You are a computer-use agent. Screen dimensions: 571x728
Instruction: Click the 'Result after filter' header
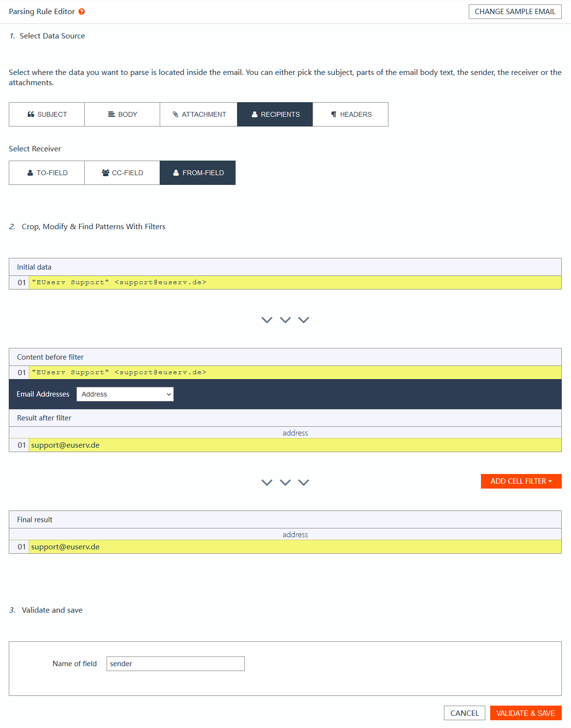[x=44, y=418]
